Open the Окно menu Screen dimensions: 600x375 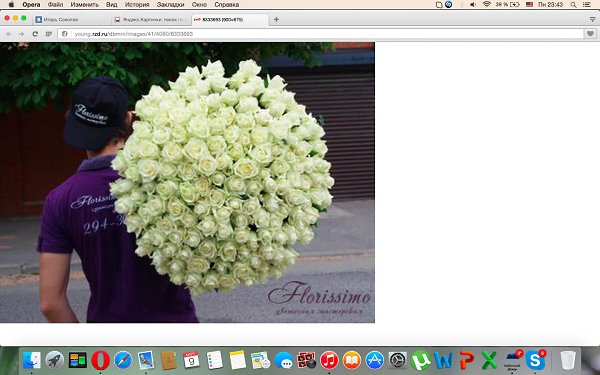199,5
